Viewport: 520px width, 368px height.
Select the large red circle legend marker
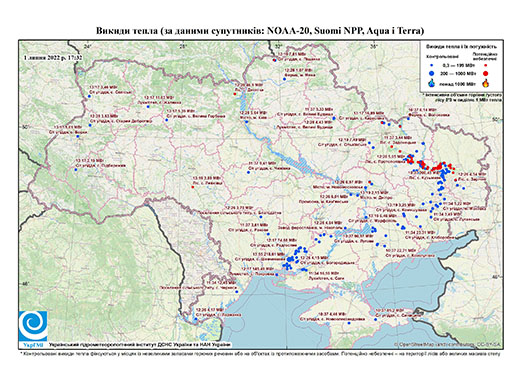486,73
